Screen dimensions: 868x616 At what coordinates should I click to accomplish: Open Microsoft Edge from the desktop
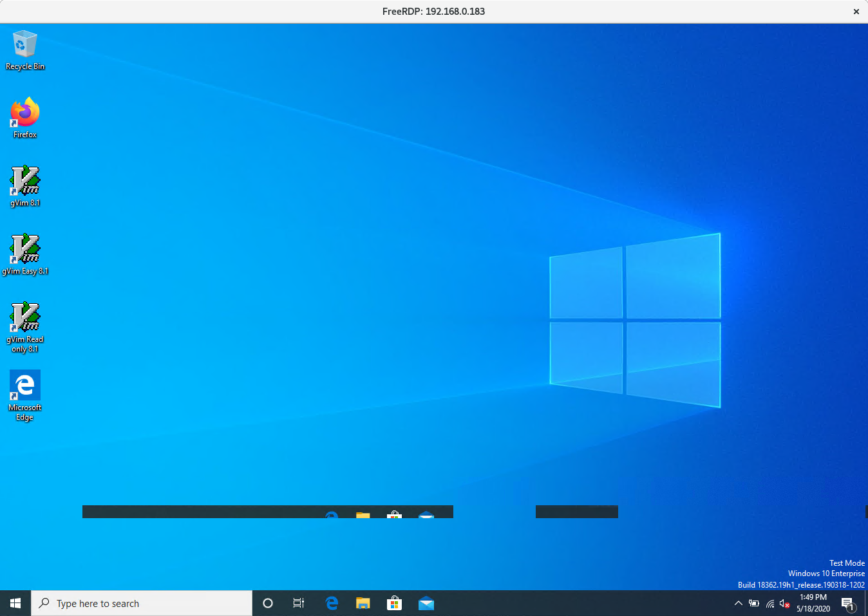(x=24, y=386)
